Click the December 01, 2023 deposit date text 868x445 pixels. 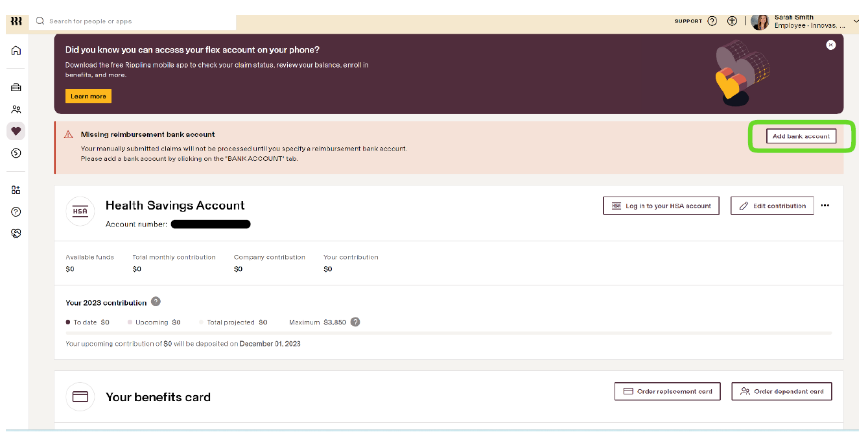(x=270, y=344)
